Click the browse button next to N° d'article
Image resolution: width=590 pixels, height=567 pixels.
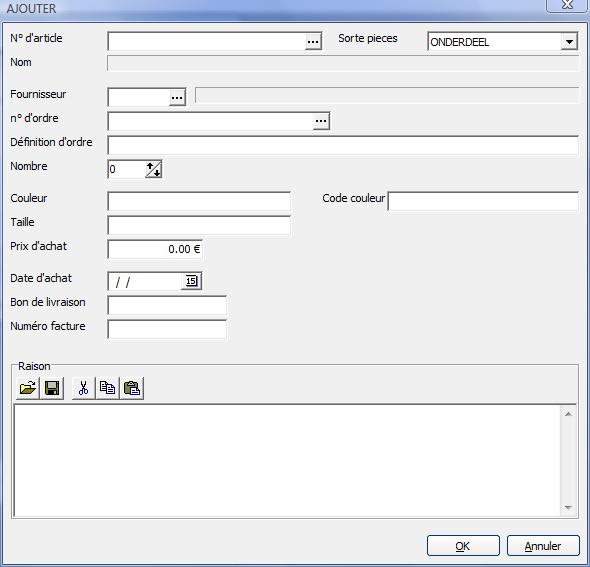(x=313, y=41)
